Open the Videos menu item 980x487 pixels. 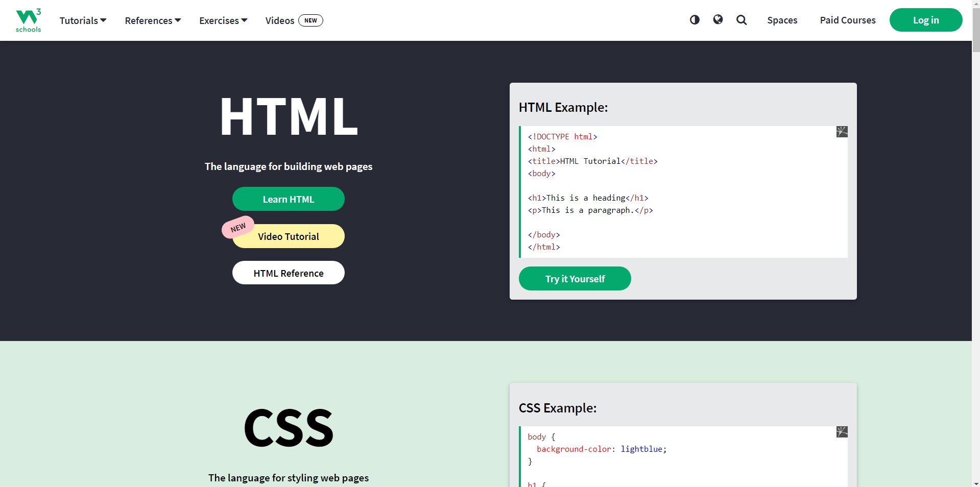click(279, 20)
